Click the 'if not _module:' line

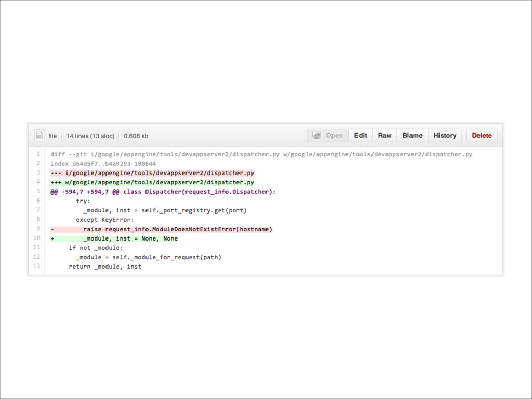click(x=96, y=248)
